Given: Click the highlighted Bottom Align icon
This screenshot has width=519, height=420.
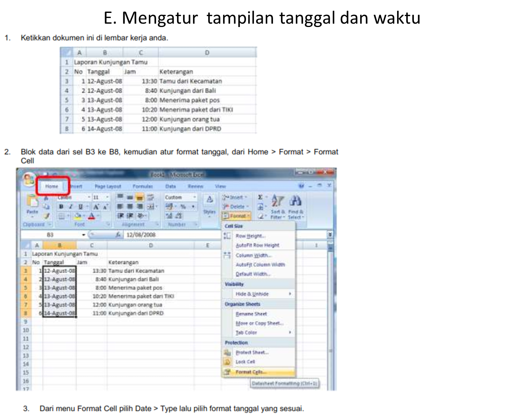Looking at the screenshot, I should pos(140,197).
